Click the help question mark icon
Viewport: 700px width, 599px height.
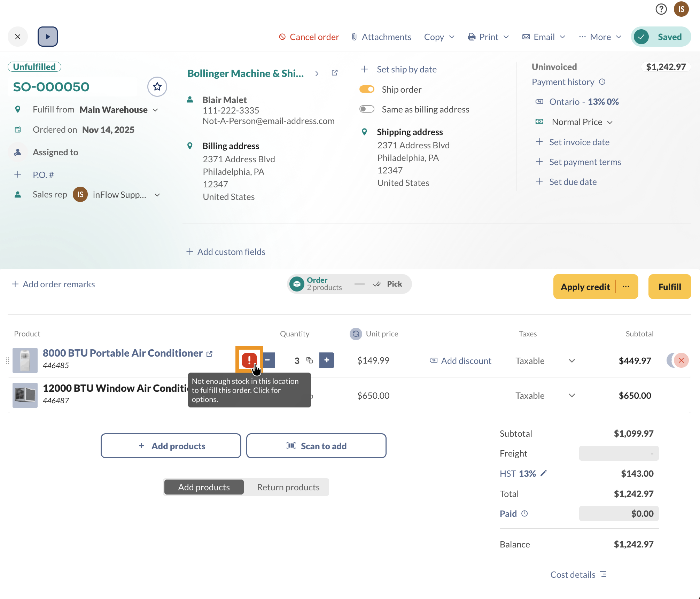point(661,9)
